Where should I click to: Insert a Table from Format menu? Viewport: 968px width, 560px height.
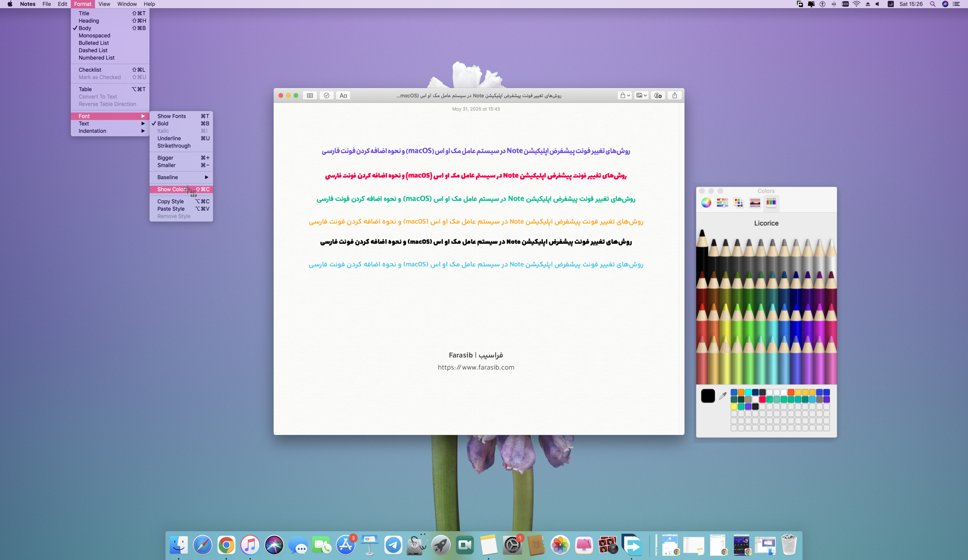click(x=110, y=89)
